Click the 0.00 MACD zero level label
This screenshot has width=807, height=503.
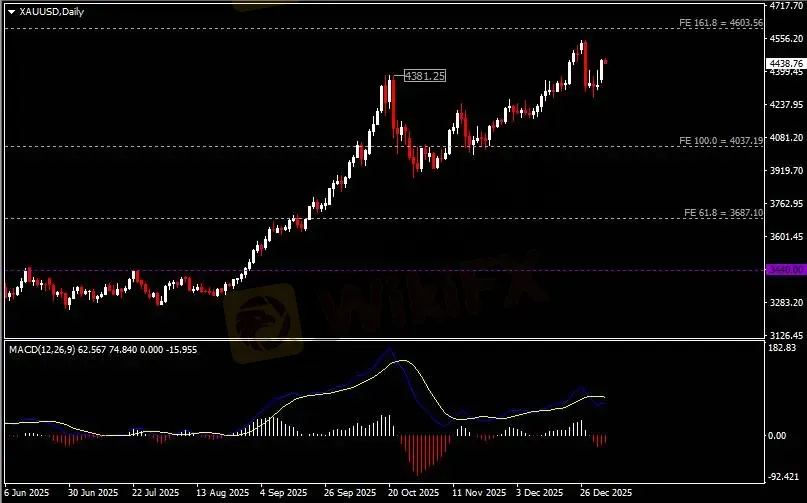(777, 436)
